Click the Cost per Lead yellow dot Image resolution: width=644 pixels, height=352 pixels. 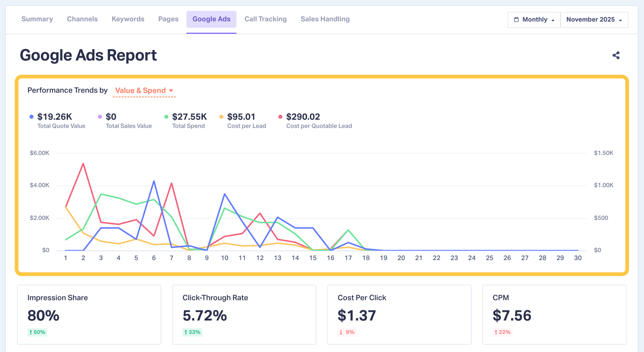pos(221,117)
